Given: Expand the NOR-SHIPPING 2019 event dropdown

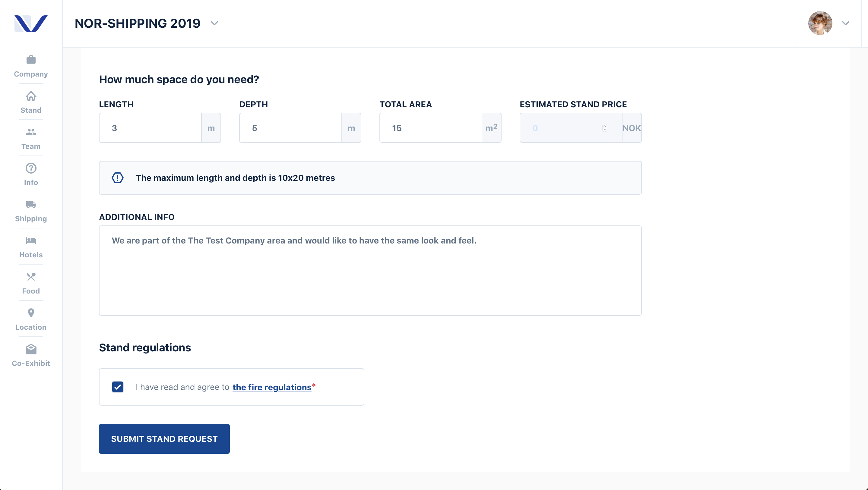Looking at the screenshot, I should 214,23.
